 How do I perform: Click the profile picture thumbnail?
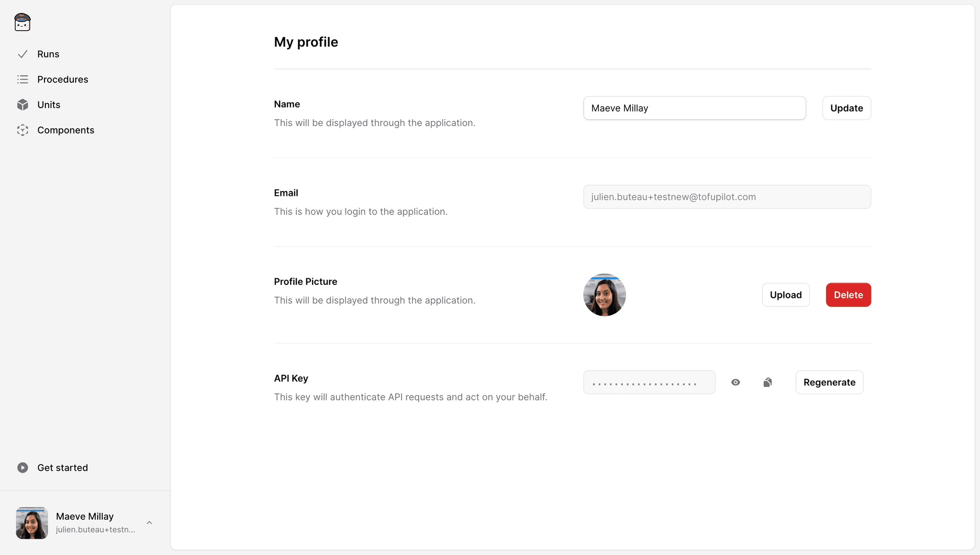[x=604, y=295]
